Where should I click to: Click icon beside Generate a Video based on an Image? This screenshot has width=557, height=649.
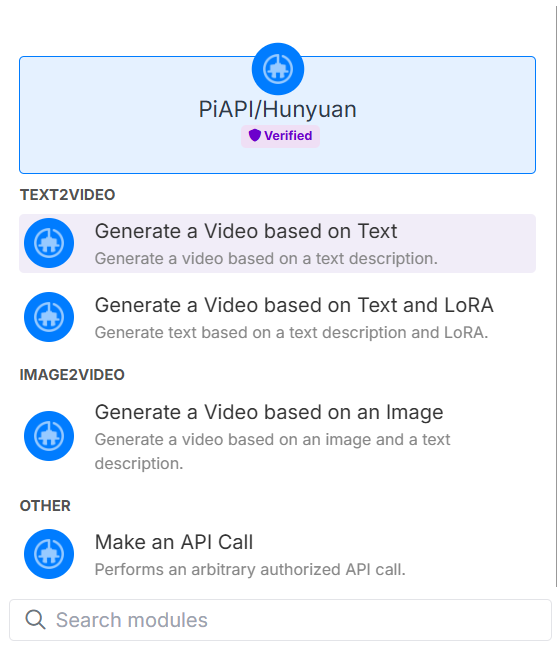pyautogui.click(x=49, y=436)
